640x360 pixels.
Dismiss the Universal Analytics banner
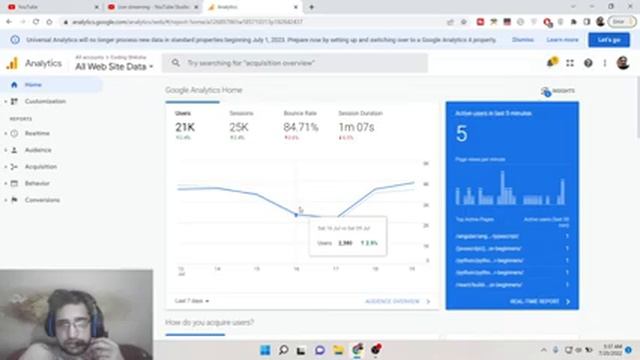coord(523,40)
